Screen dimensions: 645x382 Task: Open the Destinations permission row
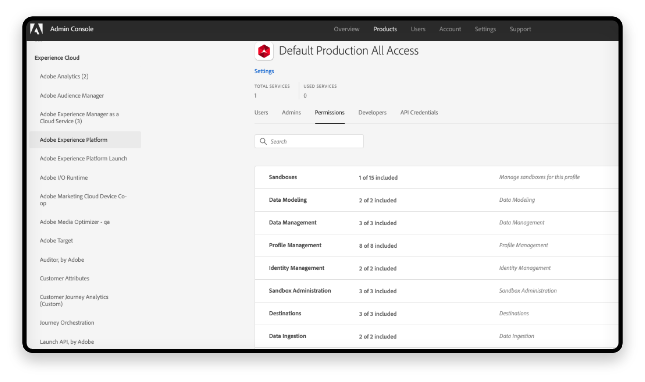[x=436, y=313]
